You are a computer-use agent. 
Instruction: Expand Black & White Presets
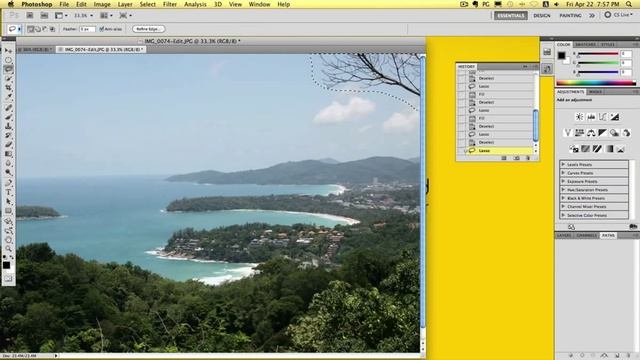click(563, 198)
